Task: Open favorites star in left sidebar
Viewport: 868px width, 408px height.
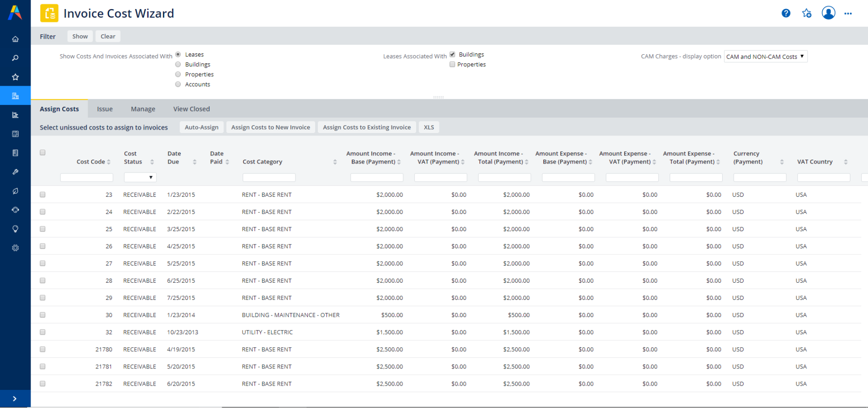Action: (15, 77)
